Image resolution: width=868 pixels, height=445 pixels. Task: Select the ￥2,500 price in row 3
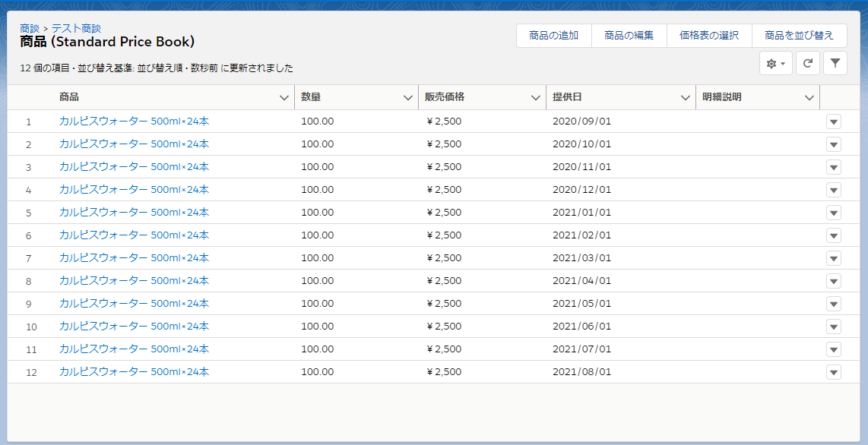[x=443, y=166]
